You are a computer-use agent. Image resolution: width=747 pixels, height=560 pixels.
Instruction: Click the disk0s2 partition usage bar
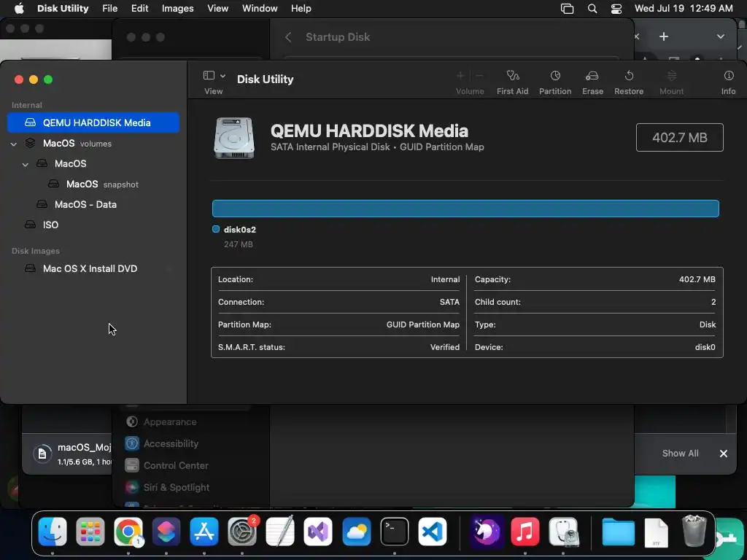coord(465,209)
